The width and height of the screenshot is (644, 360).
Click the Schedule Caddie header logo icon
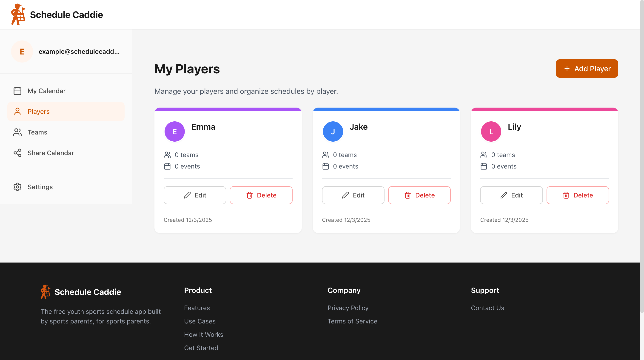coord(18,14)
